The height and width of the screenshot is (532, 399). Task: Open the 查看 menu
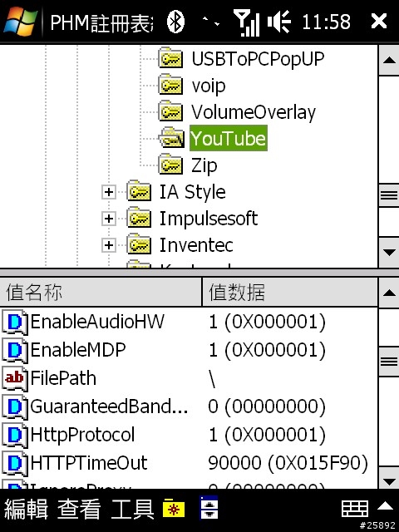coord(80,510)
